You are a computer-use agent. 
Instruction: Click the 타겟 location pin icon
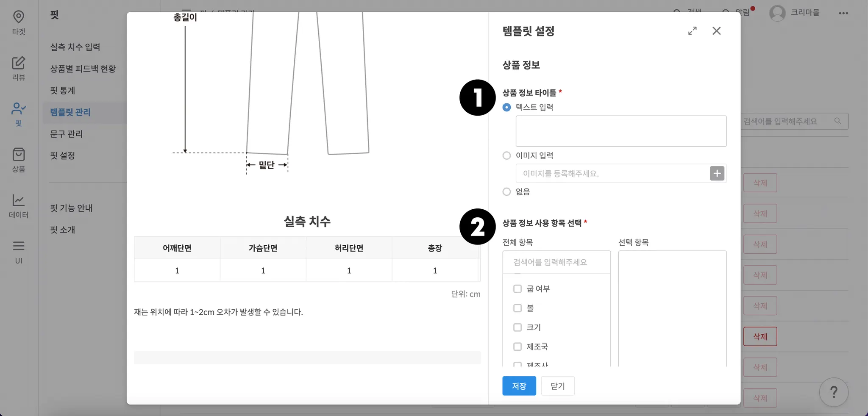(18, 17)
